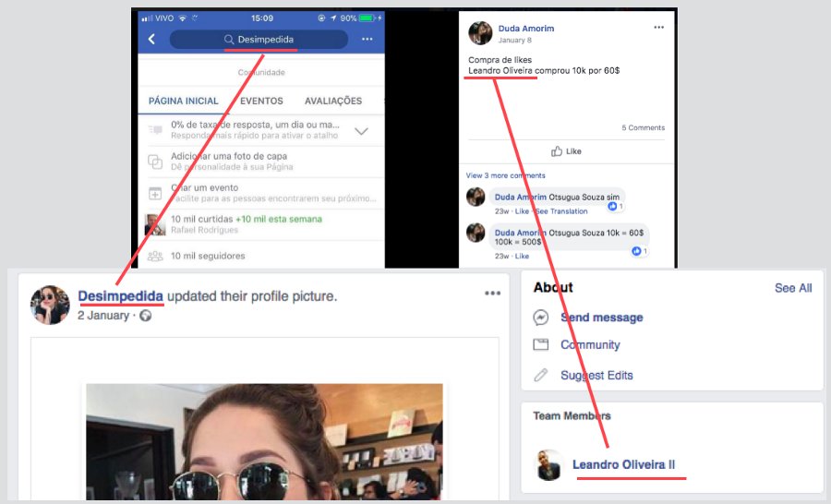Open the updated profile picture photo
Image resolution: width=831 pixels, height=504 pixels.
pyautogui.click(x=264, y=442)
